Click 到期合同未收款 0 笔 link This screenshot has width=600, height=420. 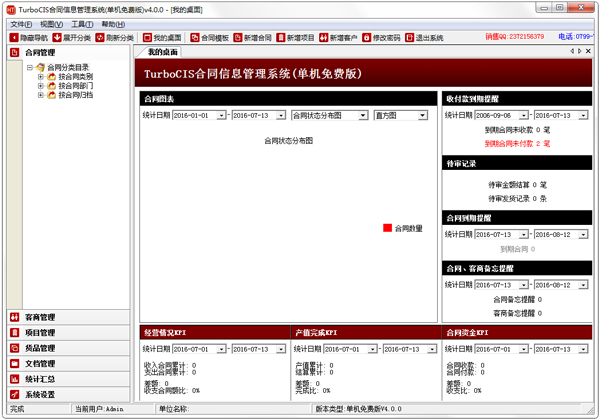tap(517, 130)
